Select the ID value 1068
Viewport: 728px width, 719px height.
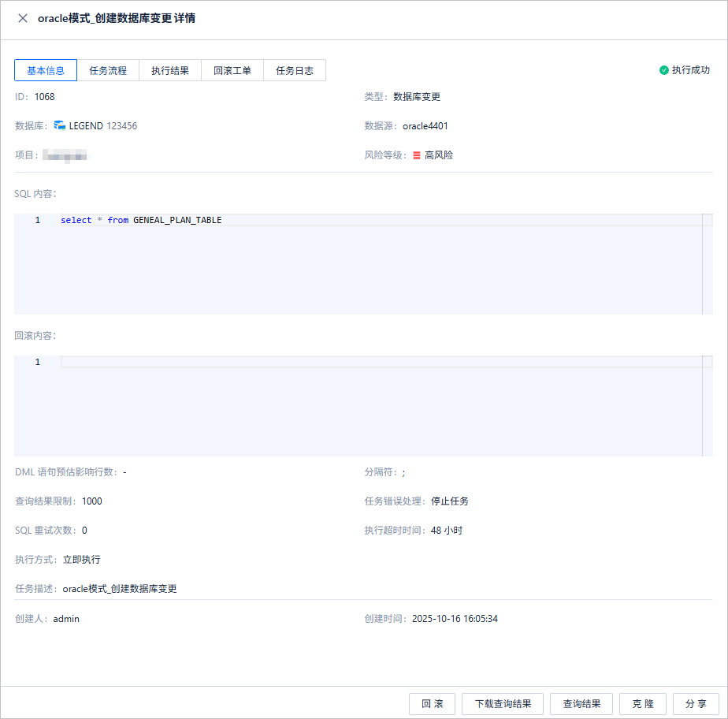pos(45,97)
